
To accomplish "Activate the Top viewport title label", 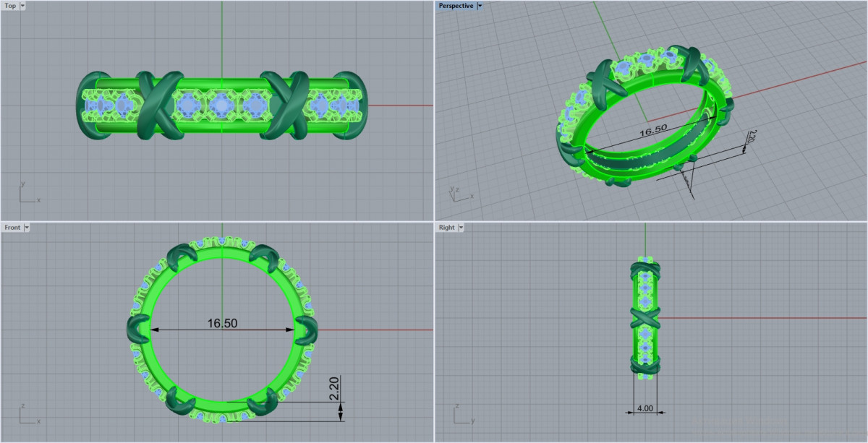I will click(10, 6).
